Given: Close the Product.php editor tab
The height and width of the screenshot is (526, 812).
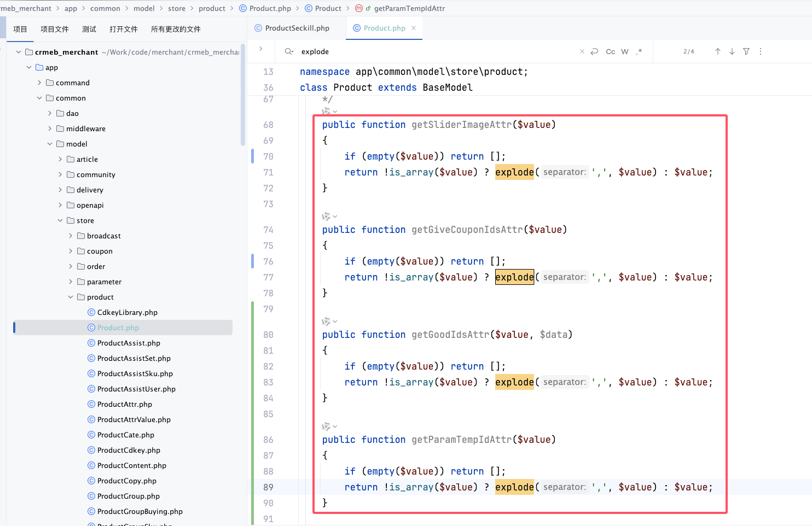Looking at the screenshot, I should coord(414,28).
